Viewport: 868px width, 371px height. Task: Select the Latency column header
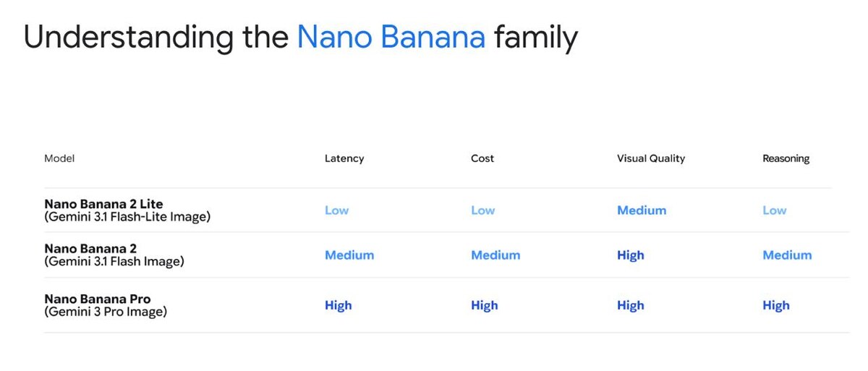coord(344,158)
